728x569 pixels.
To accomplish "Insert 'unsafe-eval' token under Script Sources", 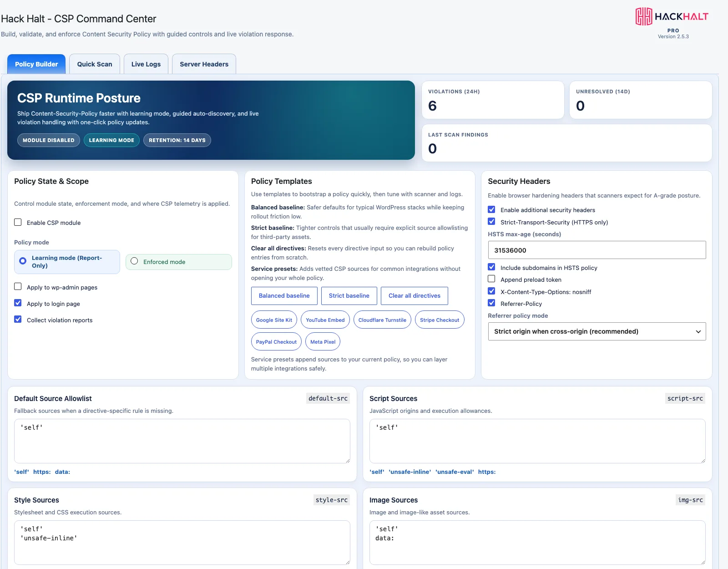I will click(455, 472).
